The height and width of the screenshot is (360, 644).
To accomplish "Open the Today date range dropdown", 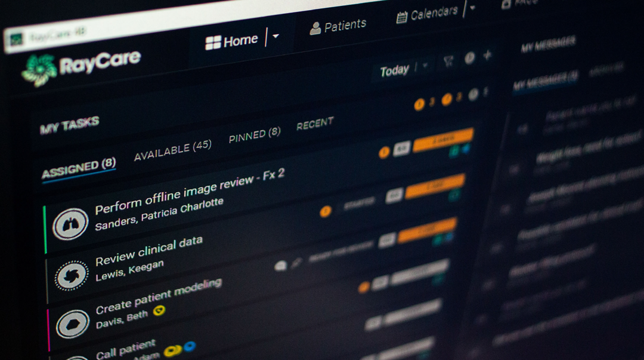I will pos(425,66).
